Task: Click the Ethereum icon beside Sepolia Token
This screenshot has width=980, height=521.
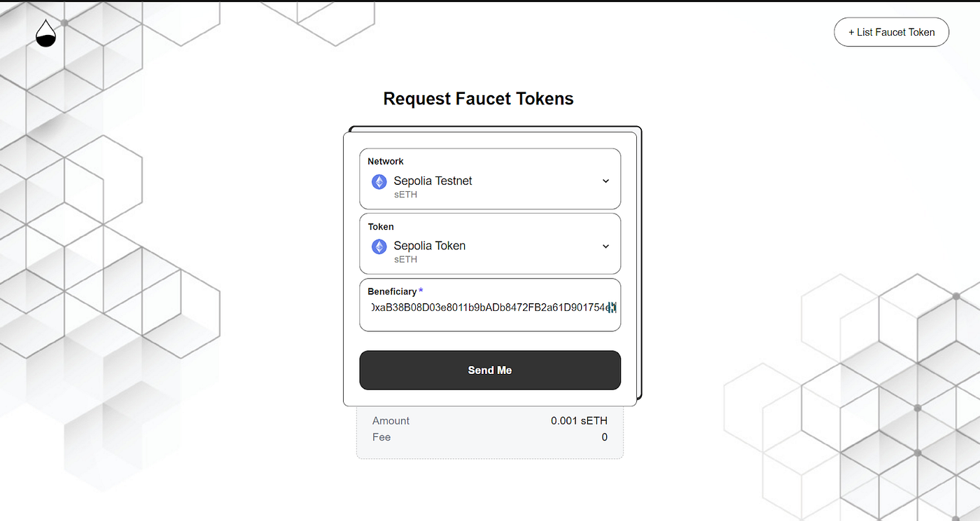Action: click(x=379, y=246)
